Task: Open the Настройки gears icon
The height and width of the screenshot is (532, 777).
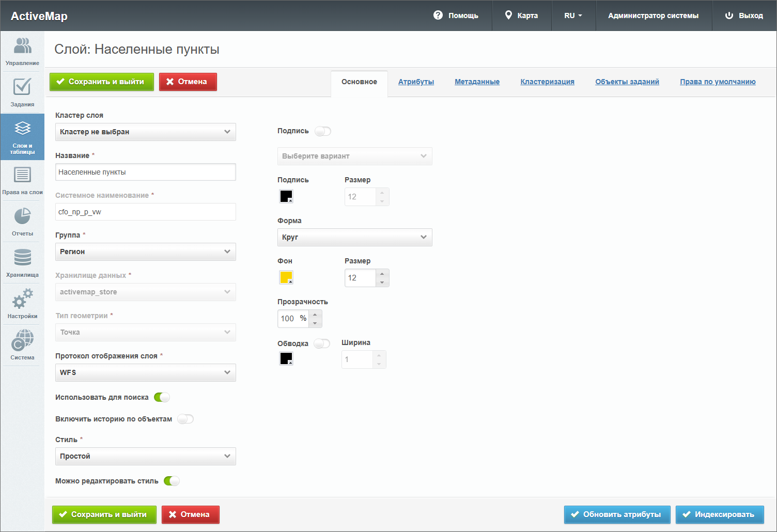Action: coord(22,304)
